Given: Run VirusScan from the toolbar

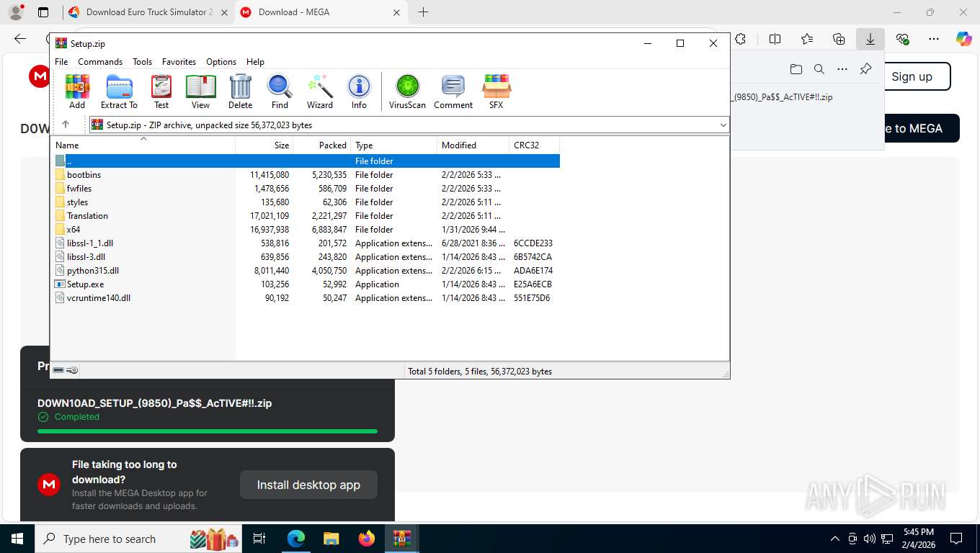Looking at the screenshot, I should pos(407,91).
